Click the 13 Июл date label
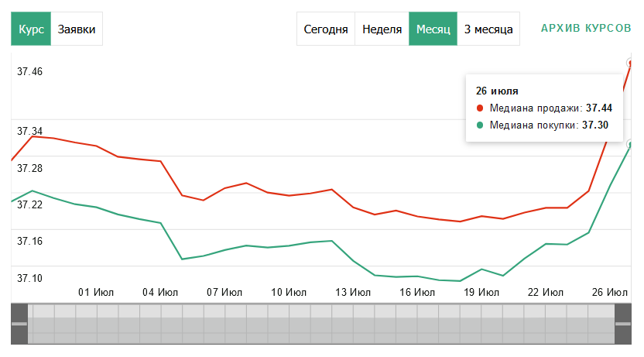This screenshot has height=357, width=644. (353, 293)
